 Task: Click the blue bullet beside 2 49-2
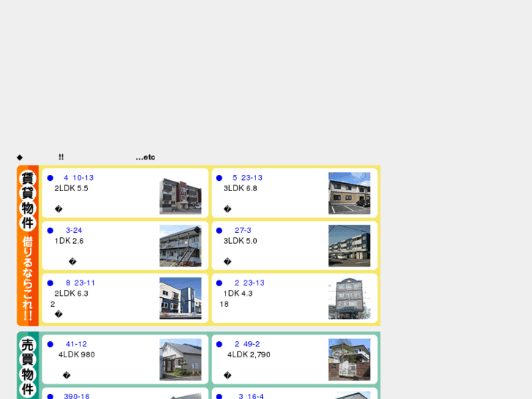(x=220, y=344)
